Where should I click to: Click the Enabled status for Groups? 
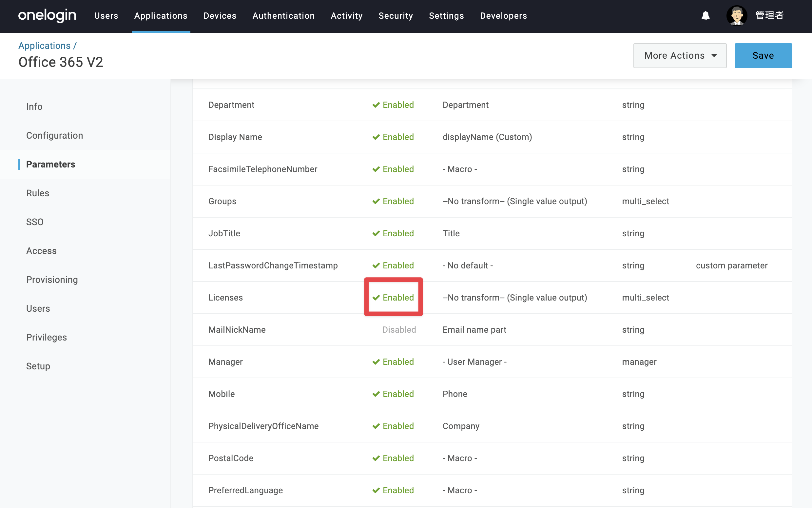[x=393, y=201]
